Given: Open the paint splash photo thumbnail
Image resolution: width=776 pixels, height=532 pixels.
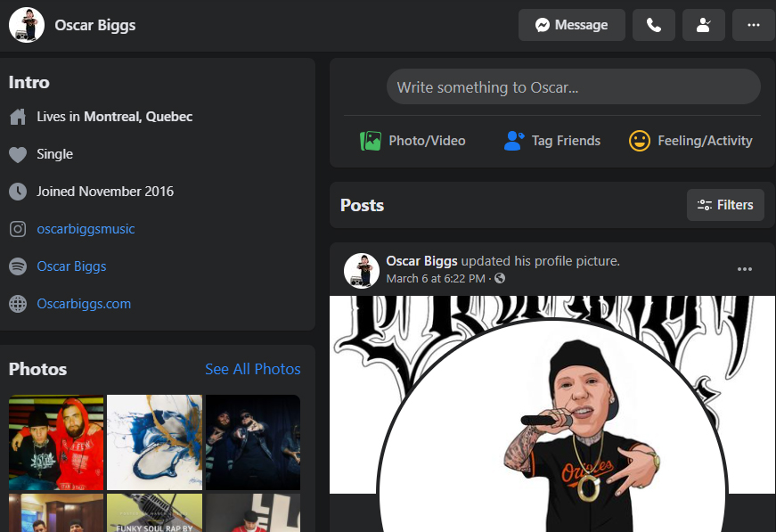Looking at the screenshot, I should pos(154,442).
